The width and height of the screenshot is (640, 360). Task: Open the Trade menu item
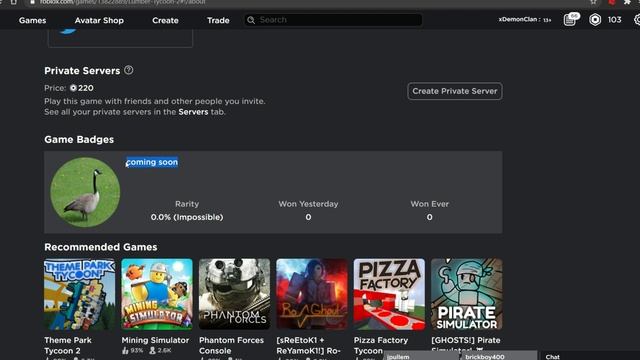coord(218,20)
